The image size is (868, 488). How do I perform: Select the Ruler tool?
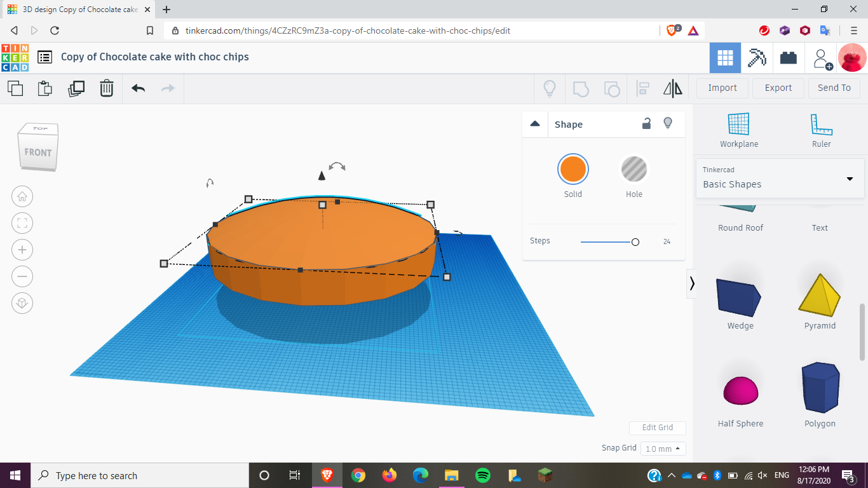pos(822,130)
